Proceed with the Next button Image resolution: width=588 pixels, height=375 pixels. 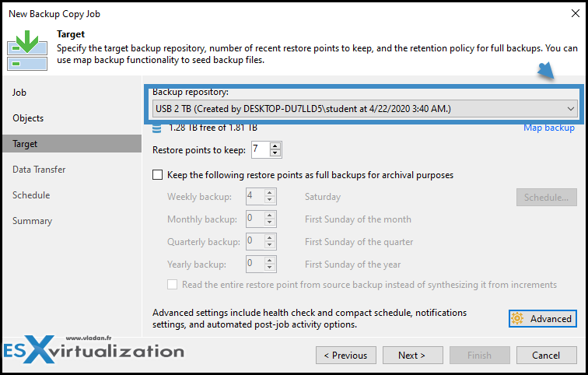[412, 355]
